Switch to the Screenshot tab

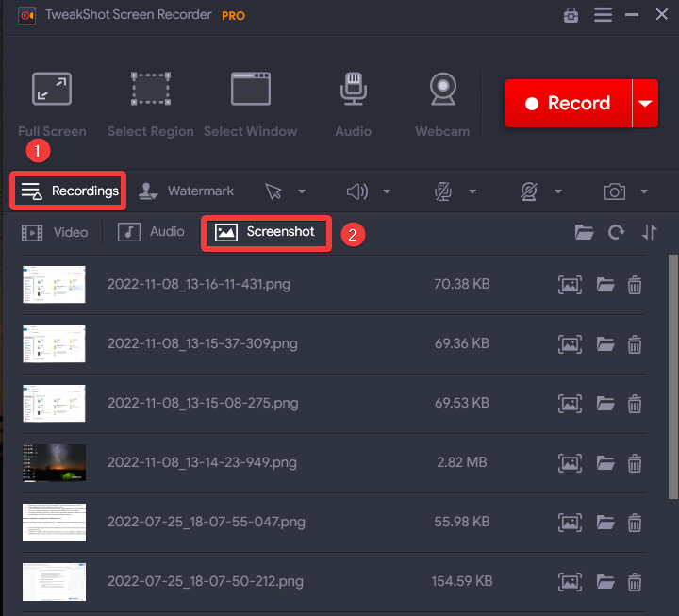tap(265, 232)
